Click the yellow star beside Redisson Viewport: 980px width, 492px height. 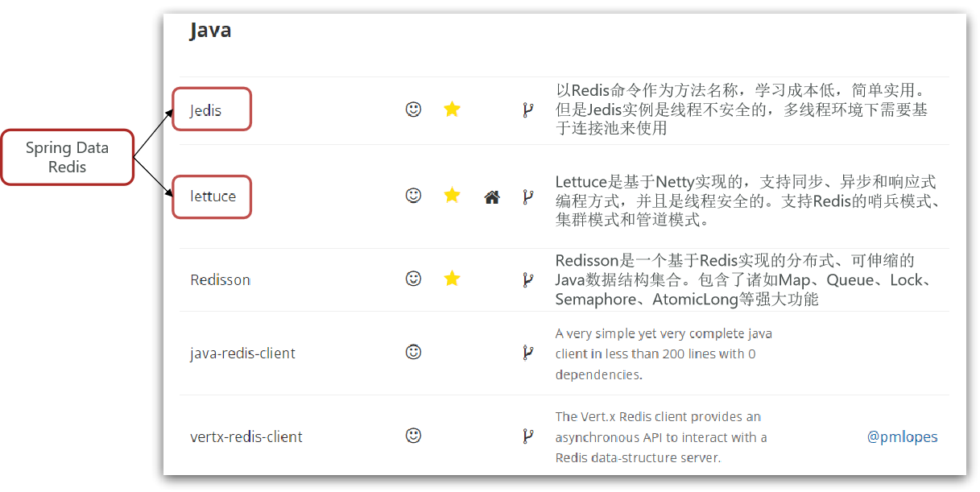(452, 279)
